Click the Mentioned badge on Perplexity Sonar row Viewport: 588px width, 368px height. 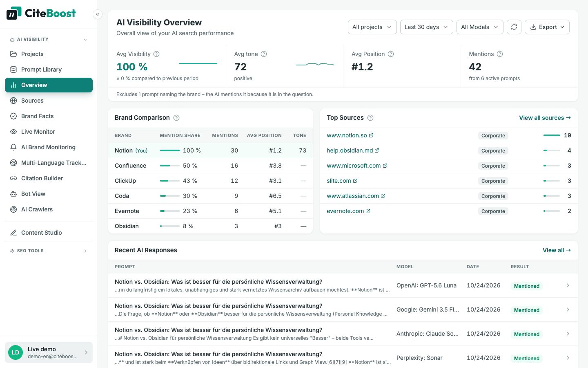(x=527, y=358)
